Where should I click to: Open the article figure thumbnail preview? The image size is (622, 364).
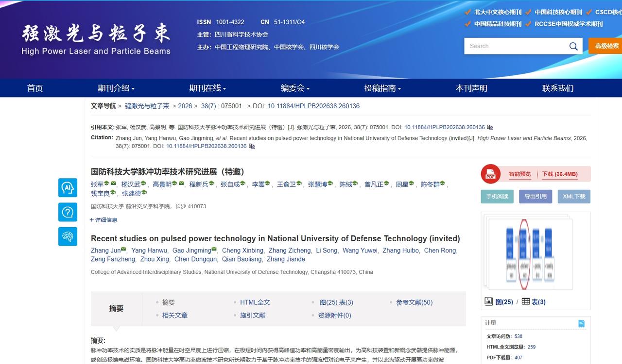pos(530,254)
